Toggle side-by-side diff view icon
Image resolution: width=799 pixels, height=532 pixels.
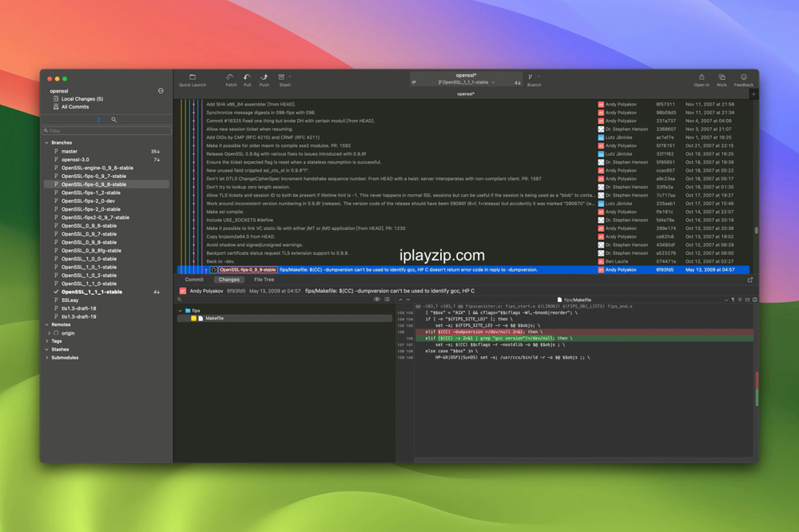[755, 300]
